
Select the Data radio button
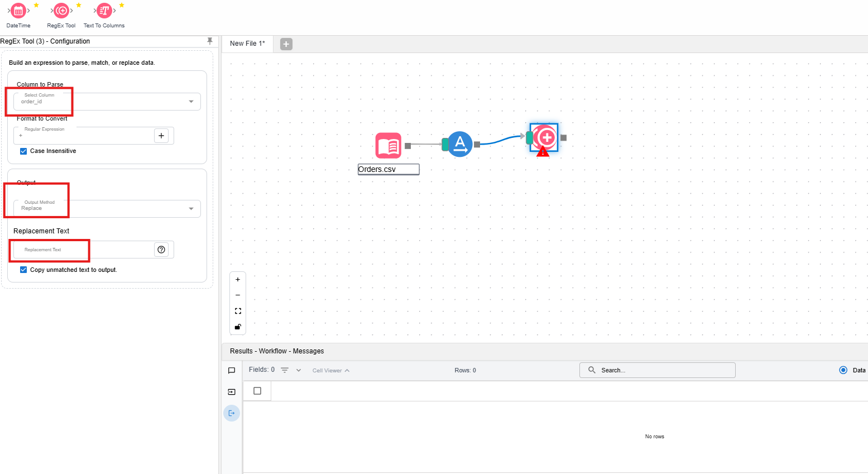pos(843,370)
